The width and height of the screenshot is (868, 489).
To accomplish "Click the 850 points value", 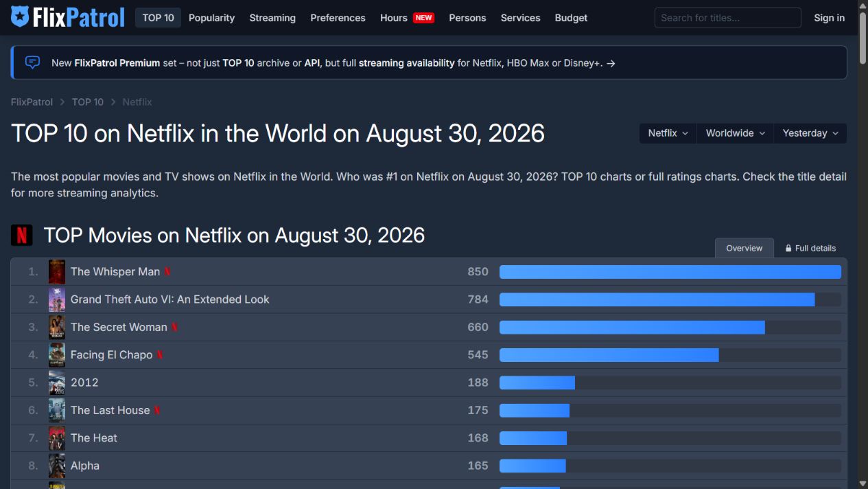I will 478,272.
